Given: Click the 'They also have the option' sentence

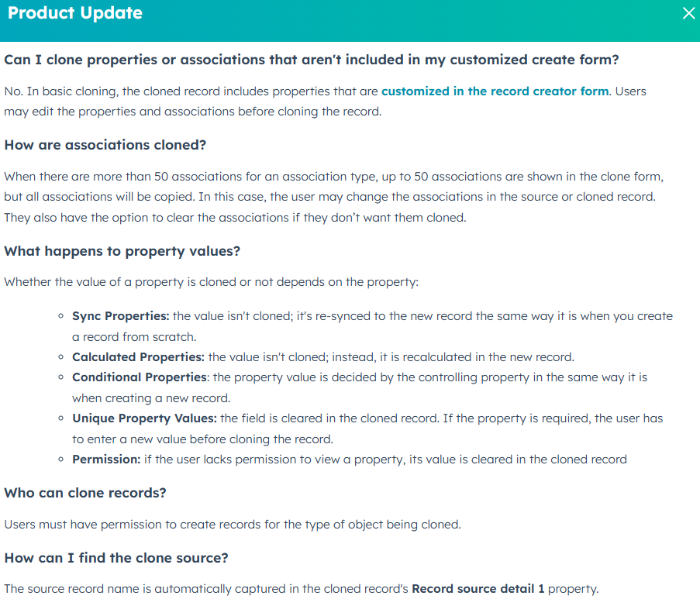Looking at the screenshot, I should point(235,218).
